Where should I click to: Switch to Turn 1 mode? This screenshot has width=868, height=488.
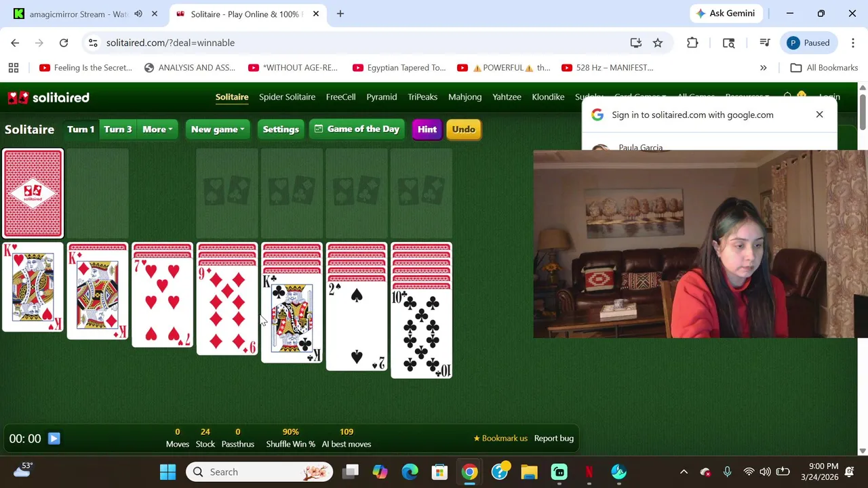(x=81, y=129)
